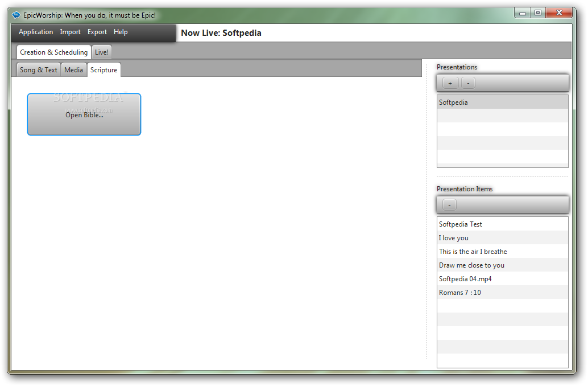Image resolution: width=588 pixels, height=386 pixels.
Task: Select the Softpedia 04.mp4 item
Action: point(503,278)
